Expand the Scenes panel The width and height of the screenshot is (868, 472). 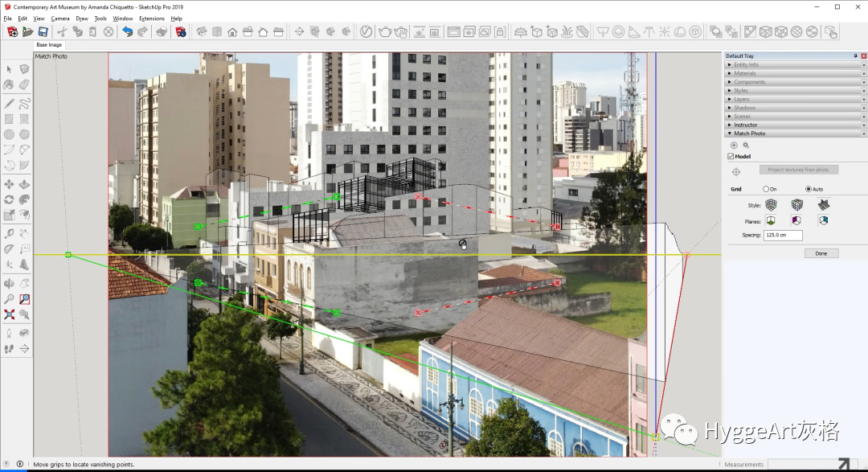click(x=796, y=117)
